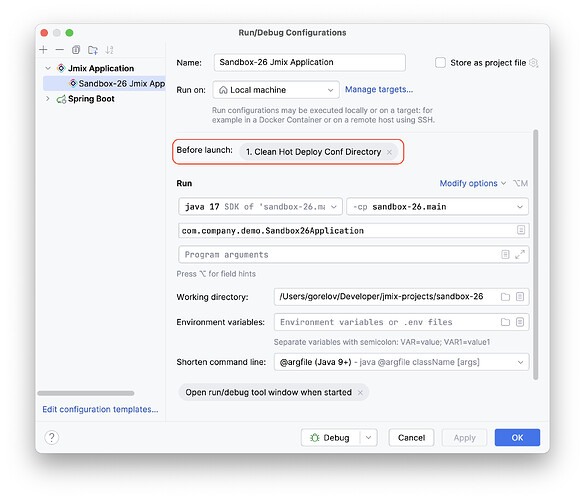The image size is (585, 499).
Task: Open main class browse icon
Action: coord(521,230)
